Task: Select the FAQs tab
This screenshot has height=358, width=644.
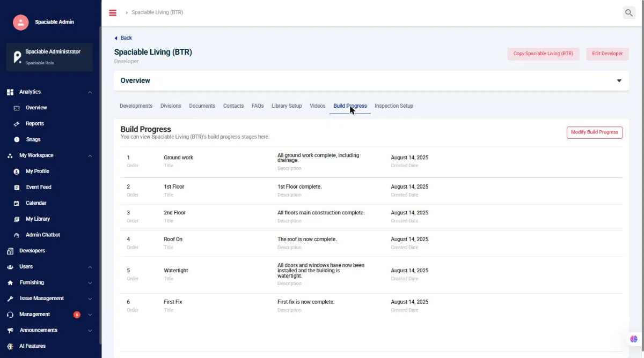Action: 258,106
